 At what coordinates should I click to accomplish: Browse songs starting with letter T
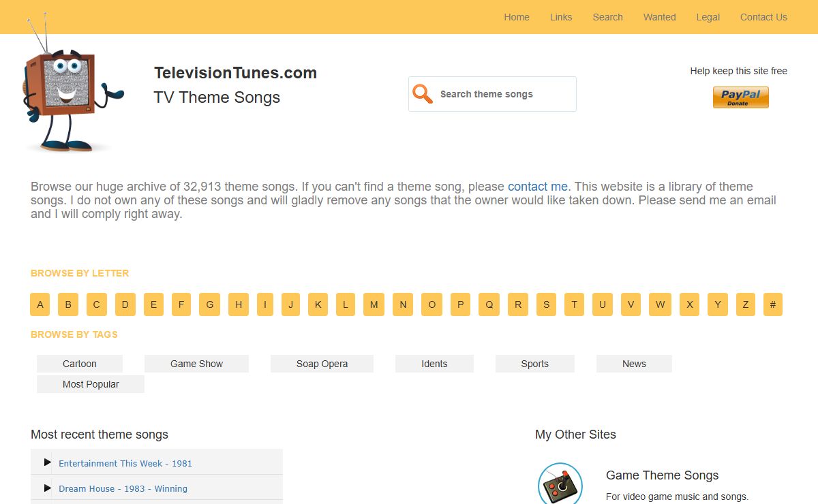click(574, 304)
